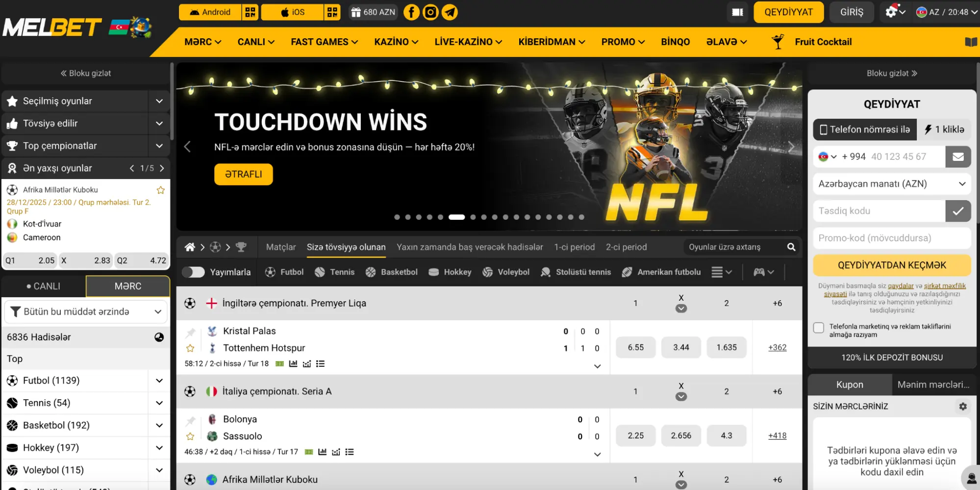Go to the home icon in breadcrumbs
Image resolution: width=980 pixels, height=490 pixels.
pos(190,247)
